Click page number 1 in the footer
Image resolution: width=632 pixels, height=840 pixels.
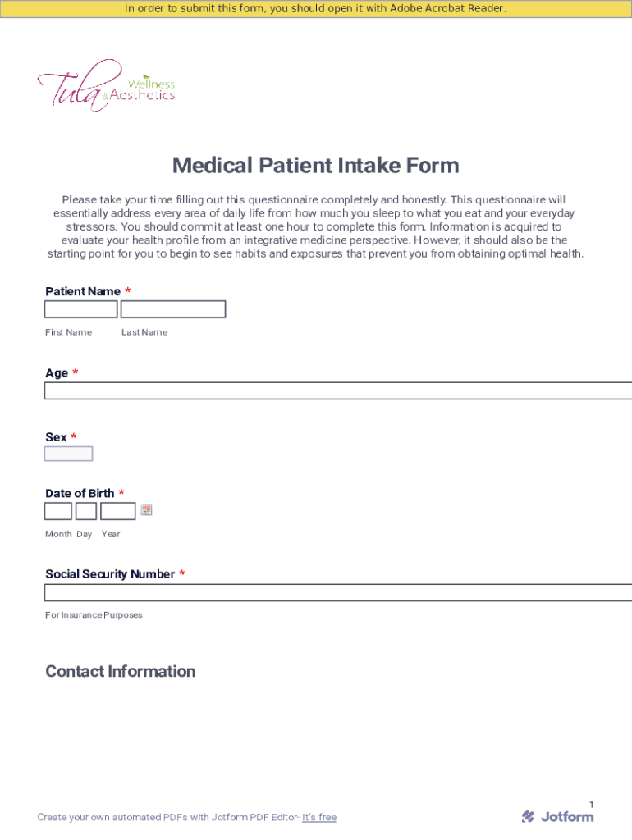591,805
